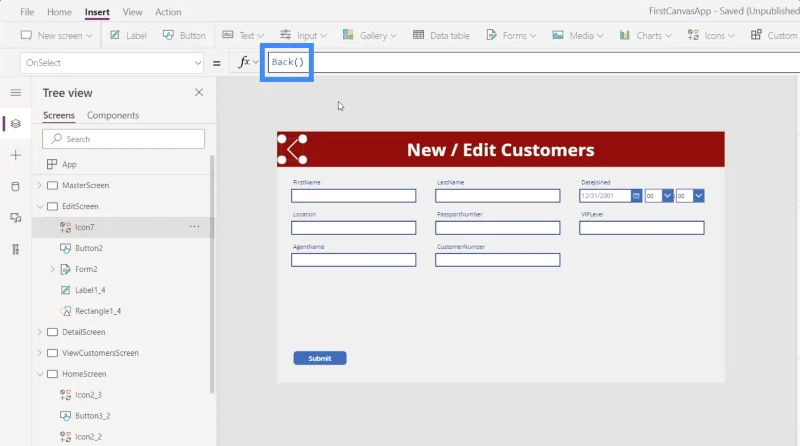Switch to the View ribbon tab
Viewport: 800px width, 446px height.
tap(132, 12)
